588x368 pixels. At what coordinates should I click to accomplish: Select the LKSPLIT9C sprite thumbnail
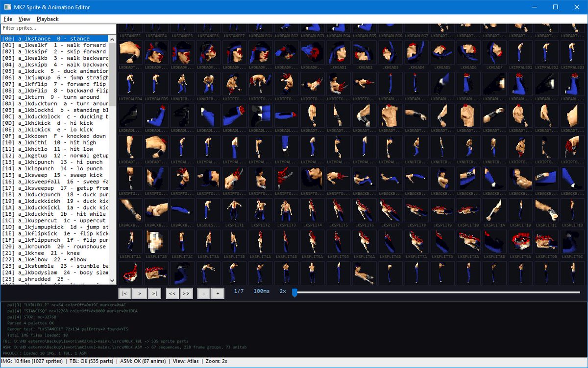[572, 243]
